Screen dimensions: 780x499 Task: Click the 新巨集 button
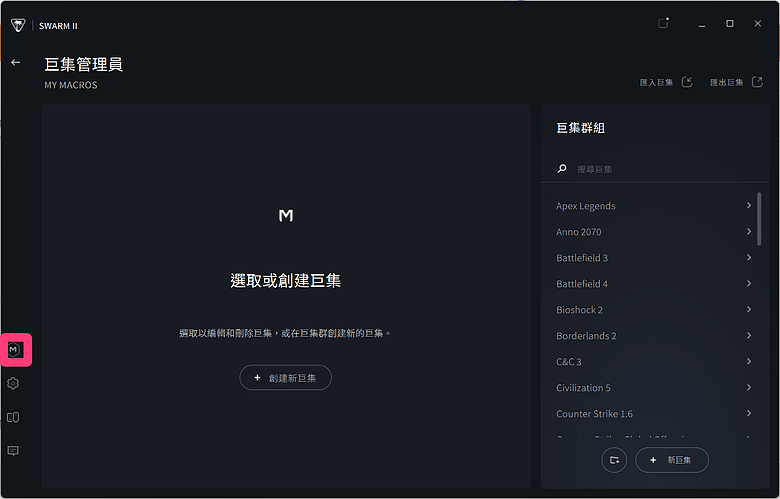point(672,460)
